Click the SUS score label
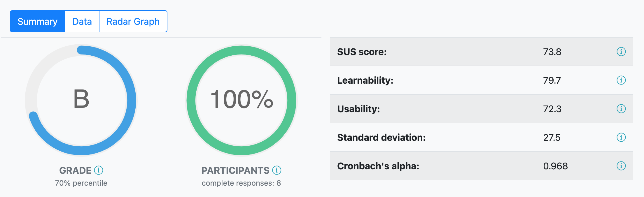This screenshot has height=197, width=644. tap(362, 52)
